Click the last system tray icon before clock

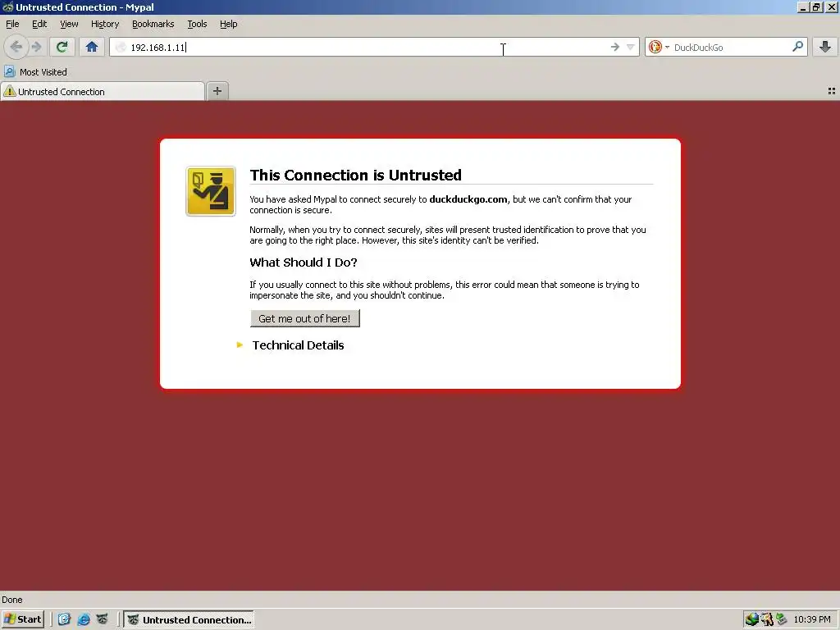[782, 619]
